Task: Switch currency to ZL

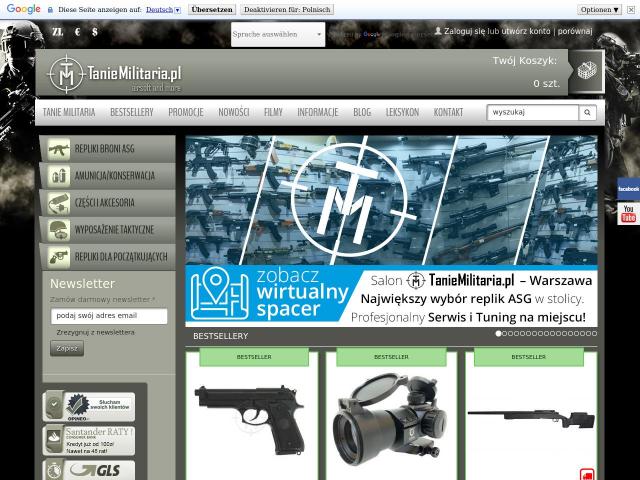Action: (x=58, y=32)
